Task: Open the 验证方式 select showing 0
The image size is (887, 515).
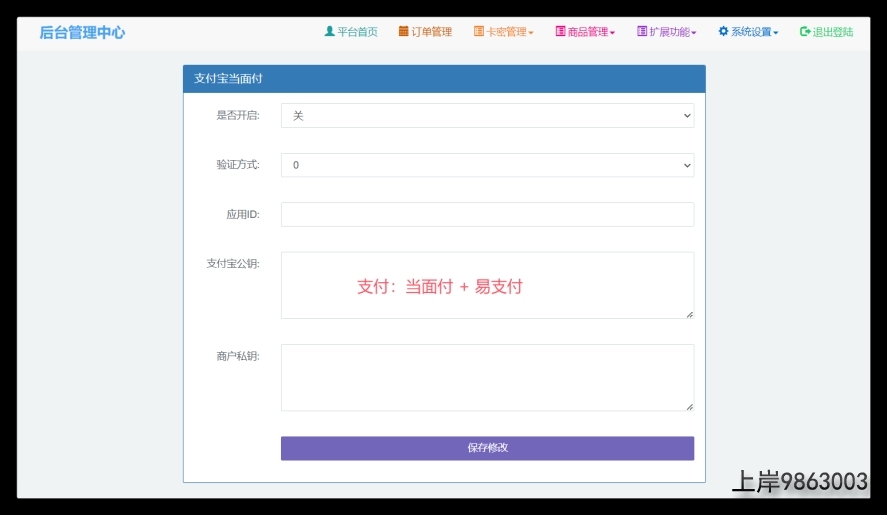Action: coord(488,165)
